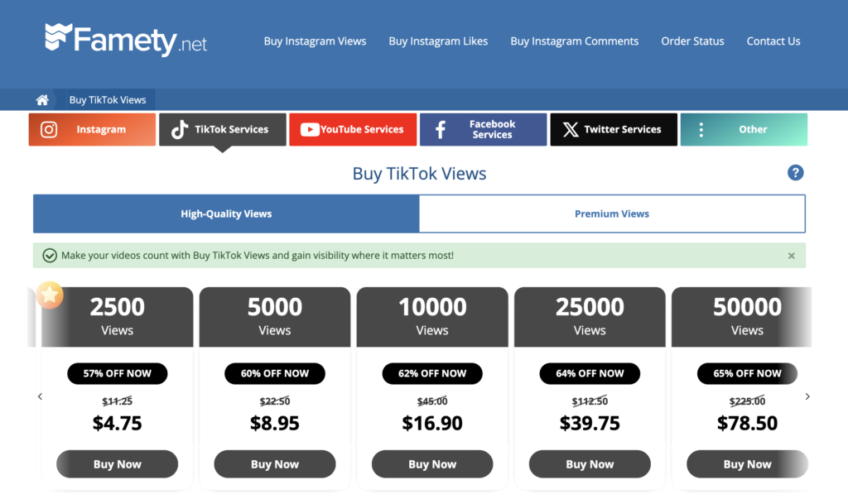Open the help question mark icon
Image resolution: width=848 pixels, height=504 pixels.
pos(796,173)
